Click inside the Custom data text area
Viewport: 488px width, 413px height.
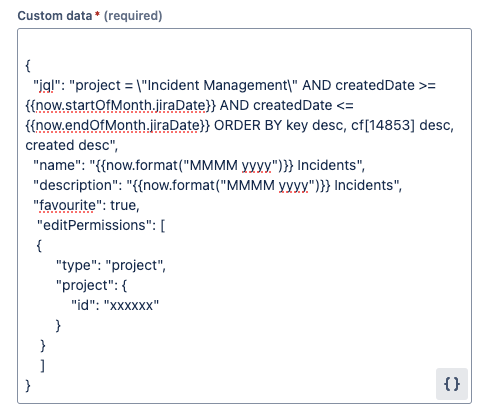click(244, 216)
